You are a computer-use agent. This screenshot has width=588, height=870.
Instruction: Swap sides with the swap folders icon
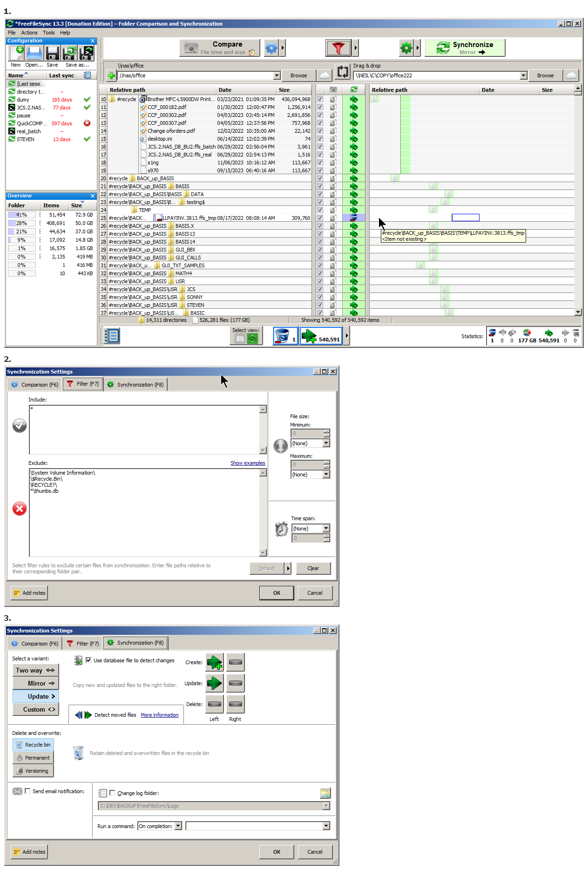pos(343,72)
